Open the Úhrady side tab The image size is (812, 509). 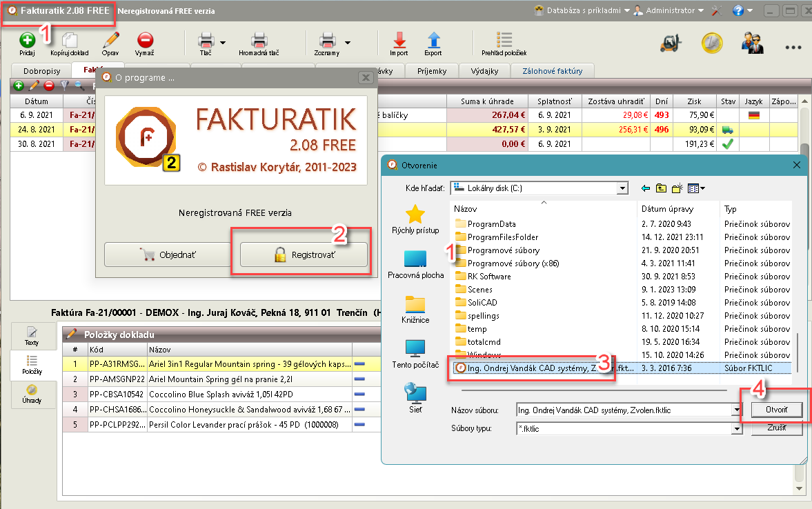point(32,394)
